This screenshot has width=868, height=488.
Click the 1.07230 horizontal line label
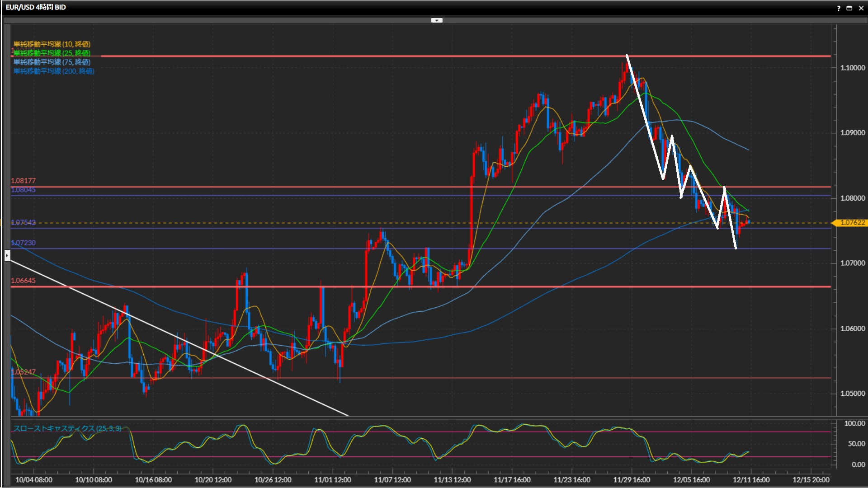[x=23, y=243]
